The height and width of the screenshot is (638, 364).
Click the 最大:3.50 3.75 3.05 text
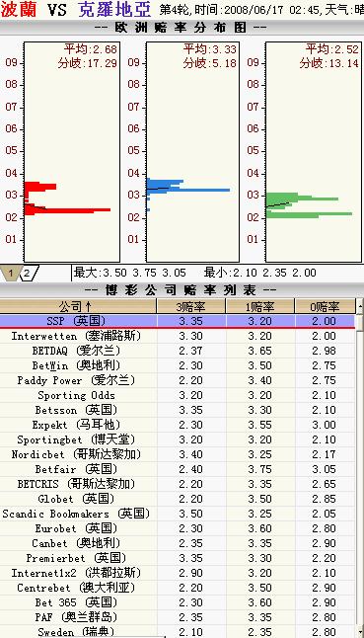point(130,273)
